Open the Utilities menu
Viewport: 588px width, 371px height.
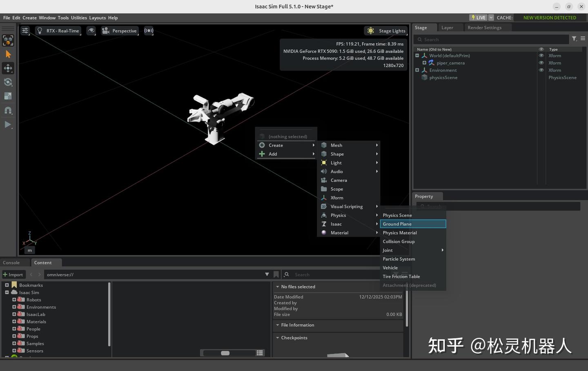point(79,18)
